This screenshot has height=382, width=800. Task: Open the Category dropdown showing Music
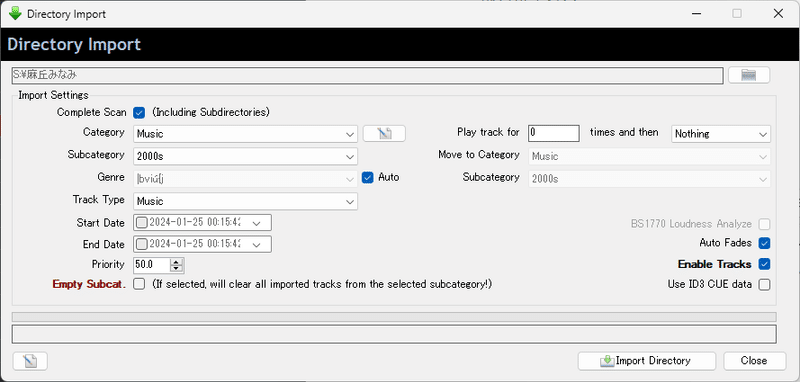point(245,134)
